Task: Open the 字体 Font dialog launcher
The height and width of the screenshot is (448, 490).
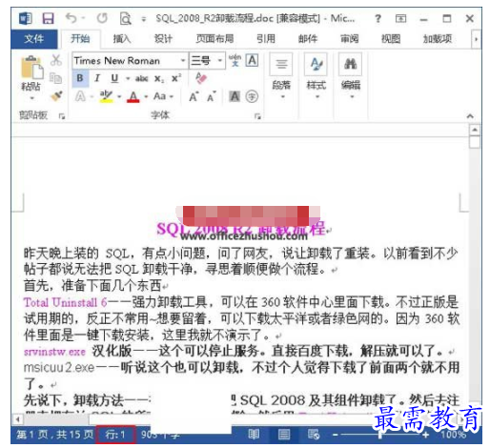Action: [257, 116]
